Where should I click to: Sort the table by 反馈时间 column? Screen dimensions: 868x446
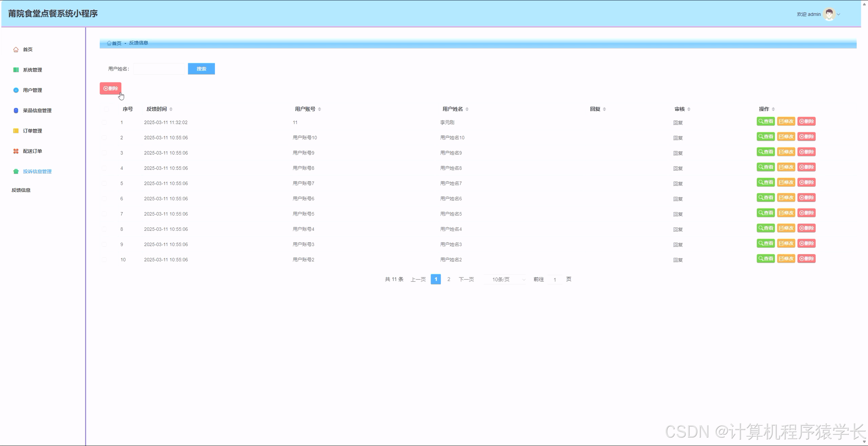pyautogui.click(x=172, y=109)
